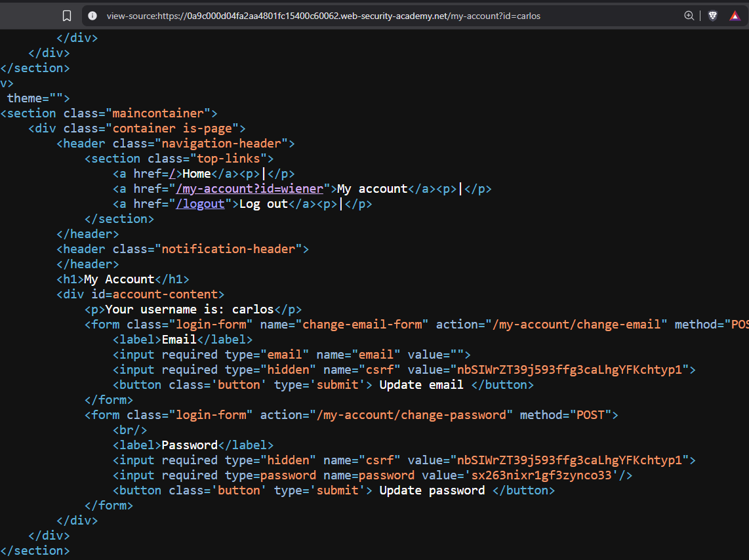This screenshot has width=749, height=560.
Task: Click the view-source URL in the address bar
Action: tap(323, 16)
